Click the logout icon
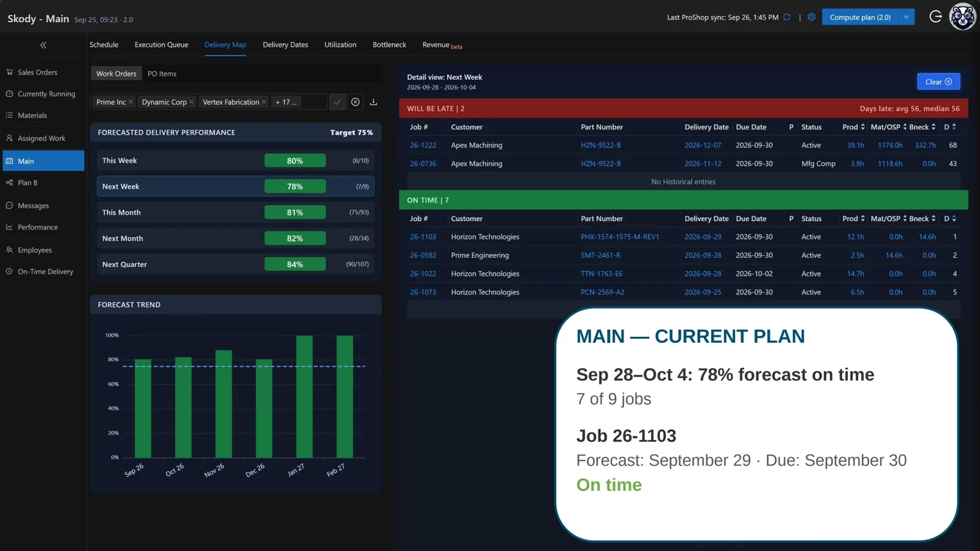 (x=936, y=17)
